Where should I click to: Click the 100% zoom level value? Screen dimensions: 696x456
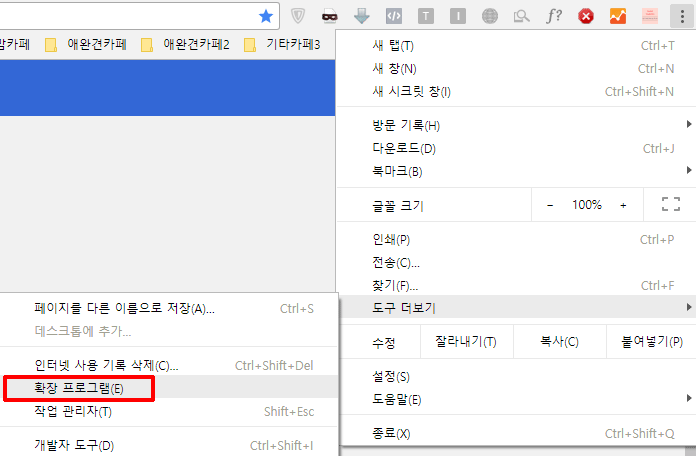(587, 205)
